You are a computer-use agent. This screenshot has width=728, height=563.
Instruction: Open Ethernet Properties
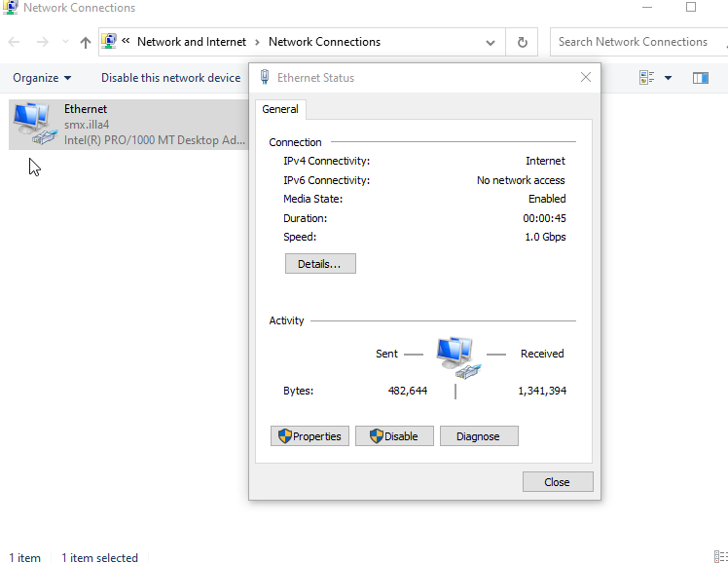(309, 436)
